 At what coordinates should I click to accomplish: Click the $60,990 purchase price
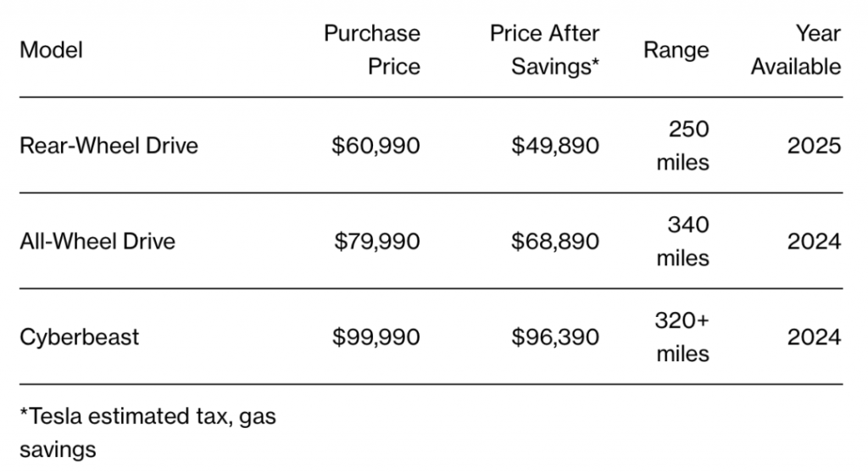tap(376, 146)
